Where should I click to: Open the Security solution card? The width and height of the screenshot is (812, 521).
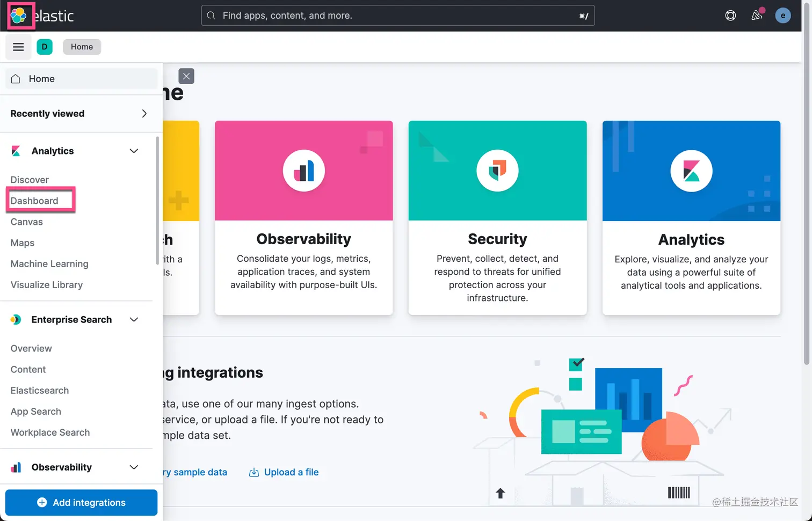click(497, 218)
